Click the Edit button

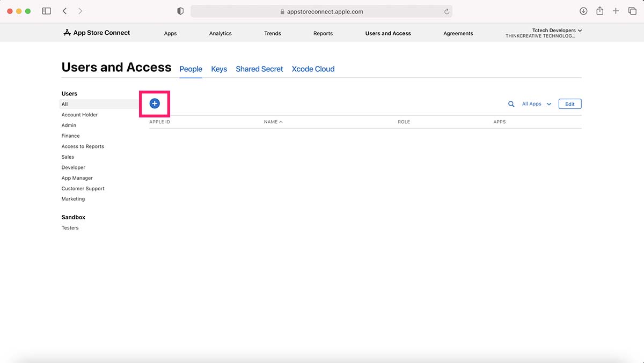point(570,104)
